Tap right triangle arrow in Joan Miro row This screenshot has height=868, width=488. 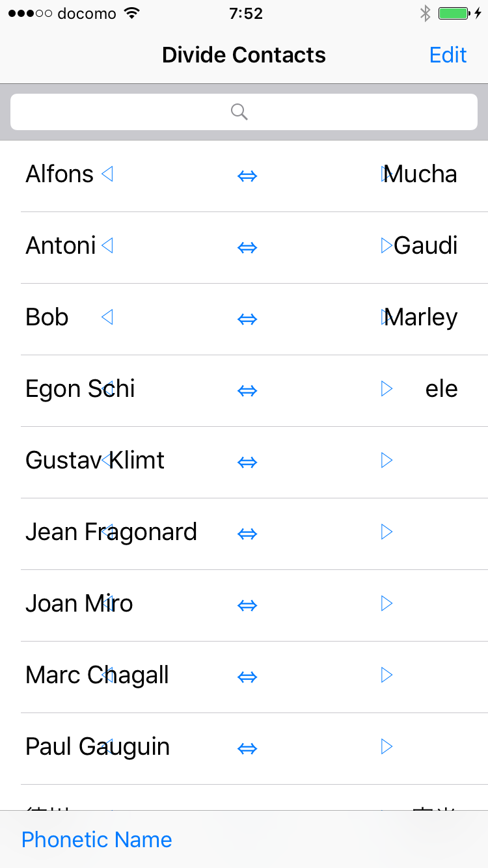point(386,603)
